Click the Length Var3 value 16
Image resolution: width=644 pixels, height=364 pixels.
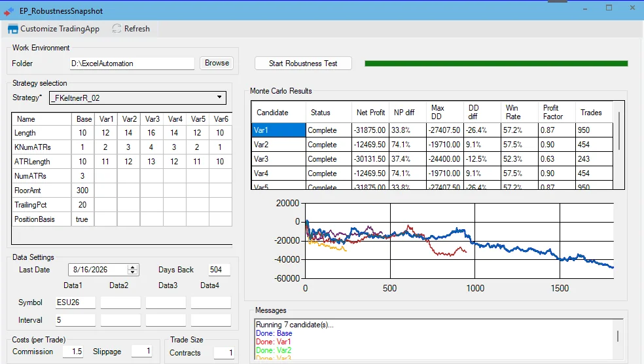click(152, 133)
